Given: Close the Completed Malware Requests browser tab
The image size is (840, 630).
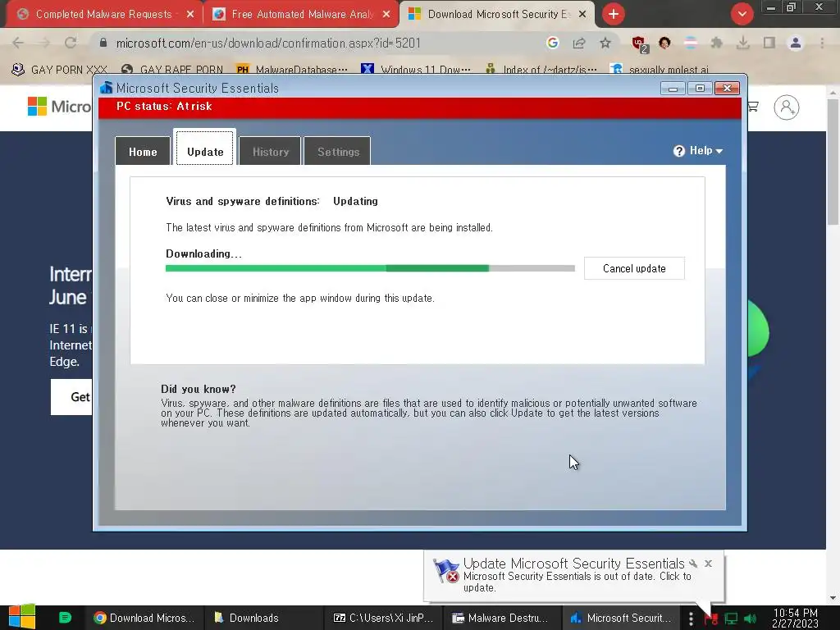Looking at the screenshot, I should 190,15.
